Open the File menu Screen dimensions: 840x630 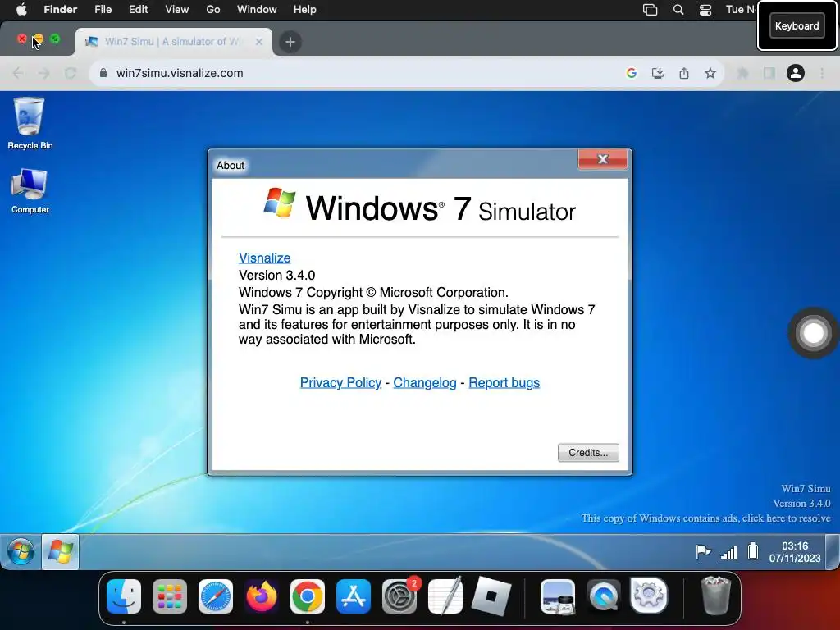103,10
